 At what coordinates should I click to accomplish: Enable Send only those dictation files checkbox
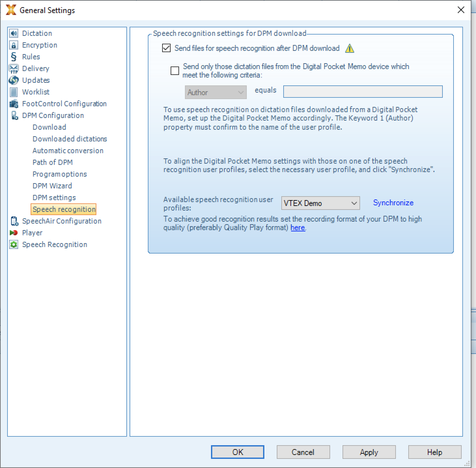[175, 71]
